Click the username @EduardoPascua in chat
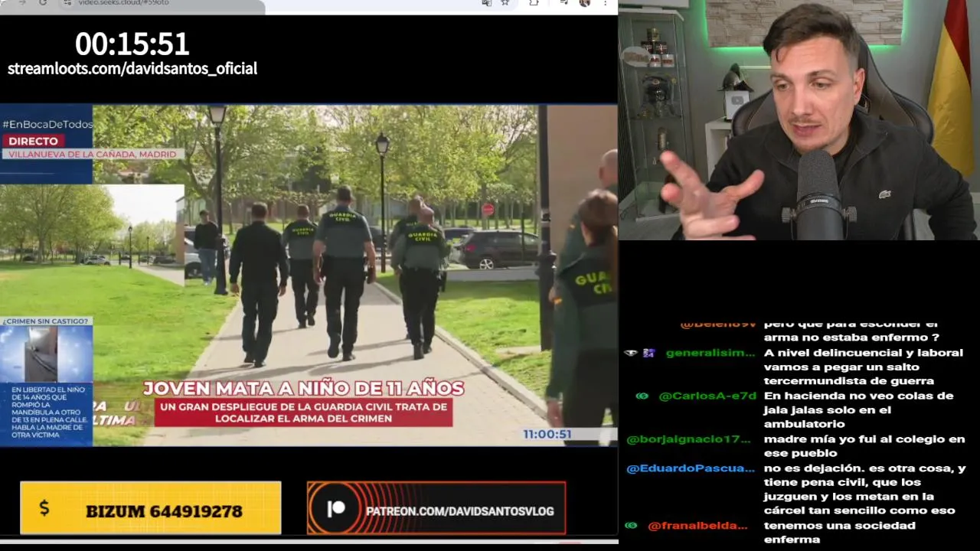 coord(691,468)
